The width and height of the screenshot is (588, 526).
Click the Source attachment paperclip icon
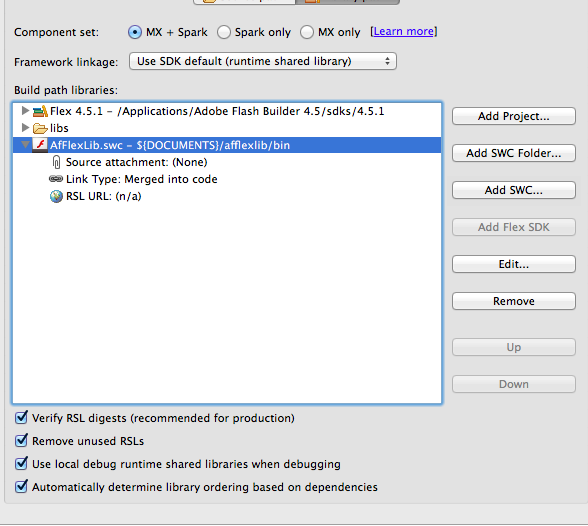(56, 162)
